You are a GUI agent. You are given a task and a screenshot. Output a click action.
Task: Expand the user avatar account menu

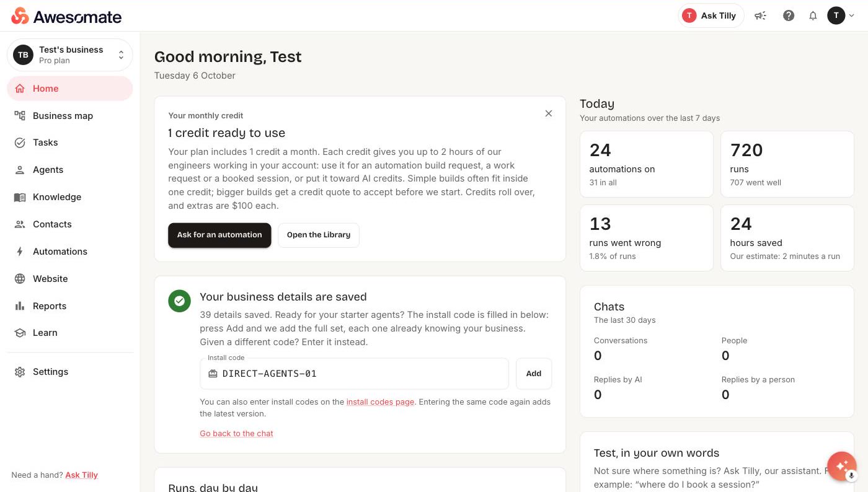pyautogui.click(x=841, y=16)
